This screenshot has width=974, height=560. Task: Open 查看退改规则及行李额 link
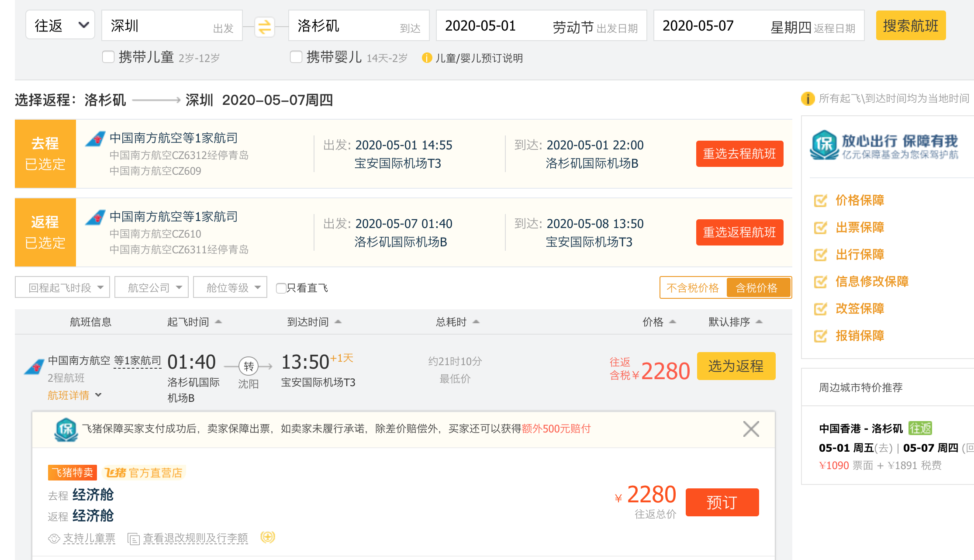(195, 538)
